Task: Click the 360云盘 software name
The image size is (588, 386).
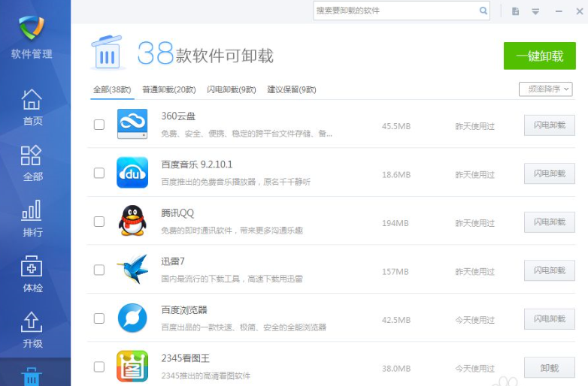Action: click(178, 116)
